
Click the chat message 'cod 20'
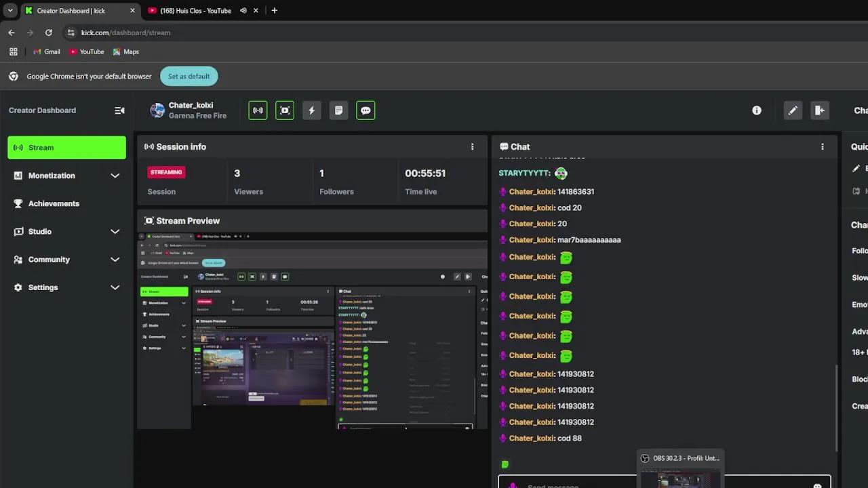[x=570, y=208]
